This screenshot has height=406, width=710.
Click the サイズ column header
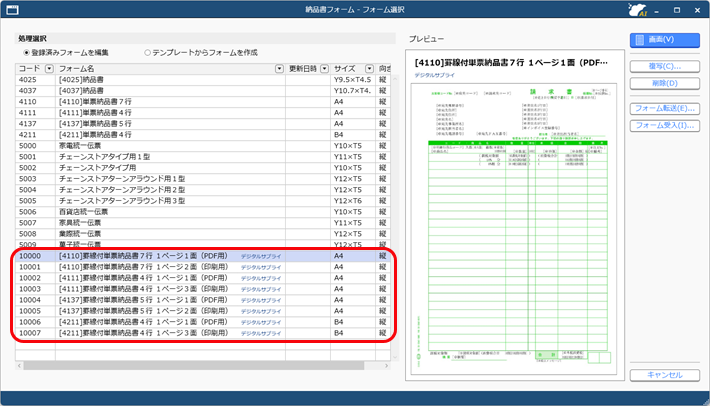353,69
